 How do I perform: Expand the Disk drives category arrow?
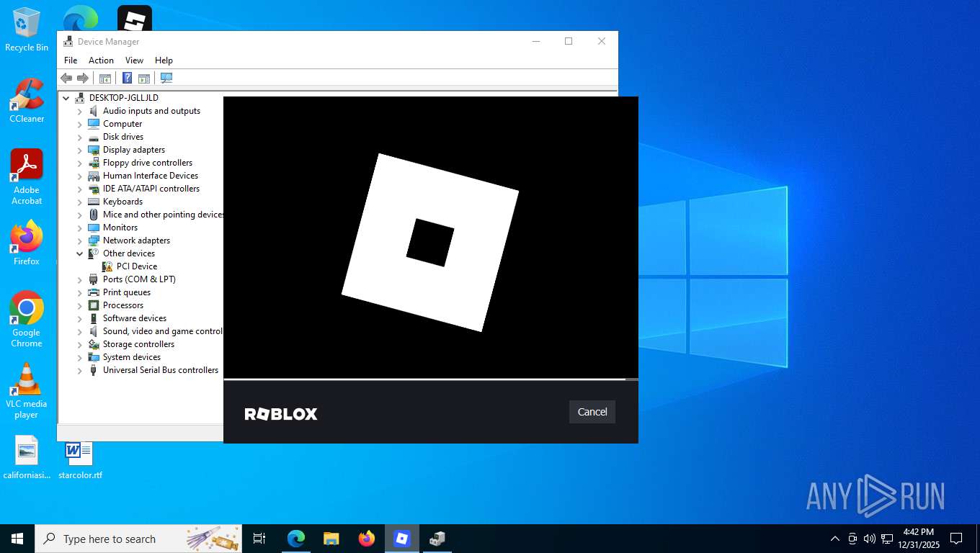pos(80,137)
